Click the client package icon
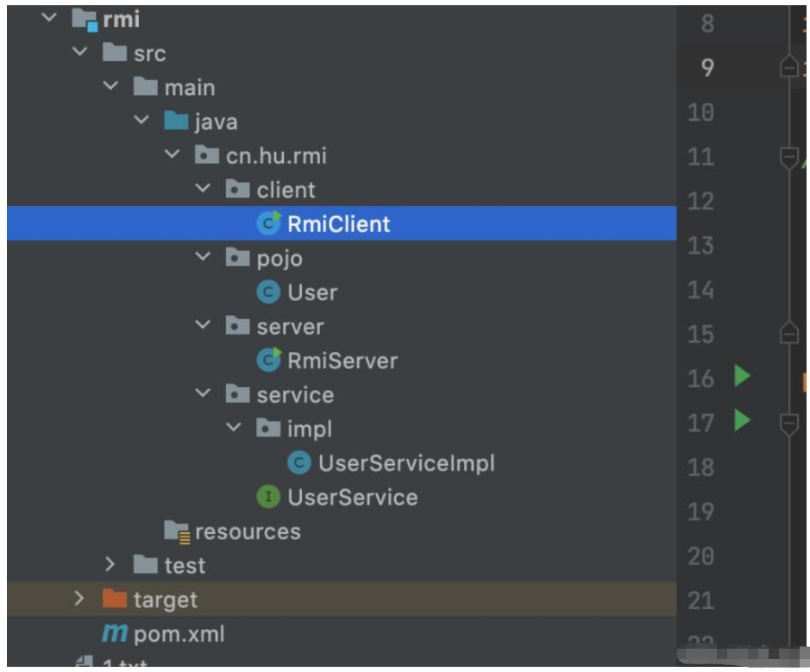Image resolution: width=810 pixels, height=672 pixels. [237, 189]
